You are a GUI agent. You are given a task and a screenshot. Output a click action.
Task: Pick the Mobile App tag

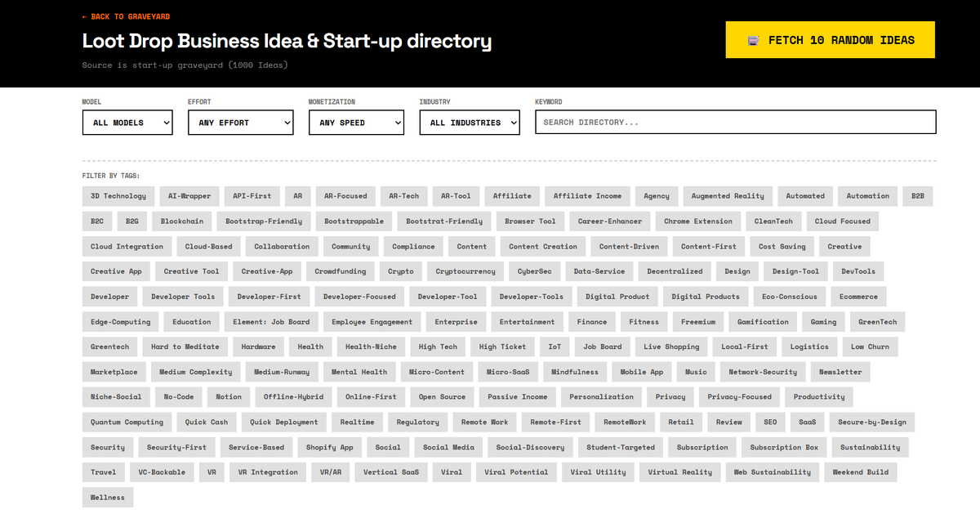pos(642,372)
